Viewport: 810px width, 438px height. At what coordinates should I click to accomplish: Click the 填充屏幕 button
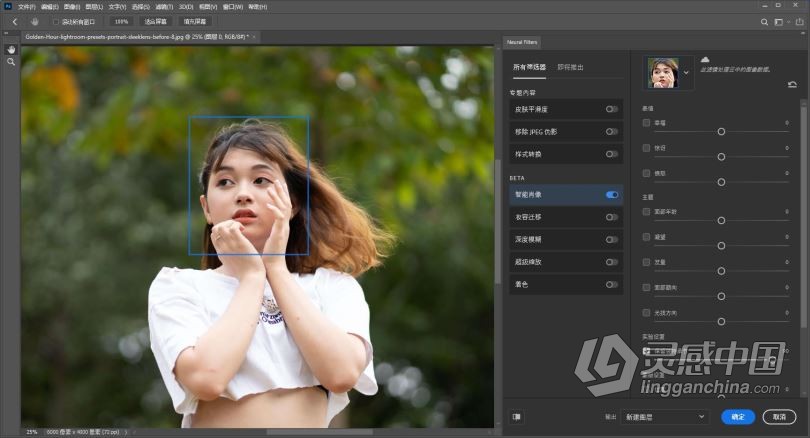195,22
